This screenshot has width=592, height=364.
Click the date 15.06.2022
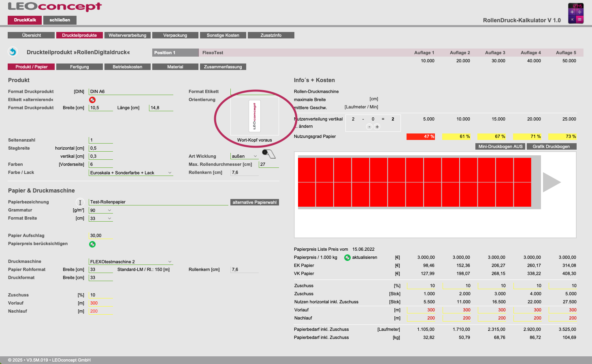coord(363,249)
